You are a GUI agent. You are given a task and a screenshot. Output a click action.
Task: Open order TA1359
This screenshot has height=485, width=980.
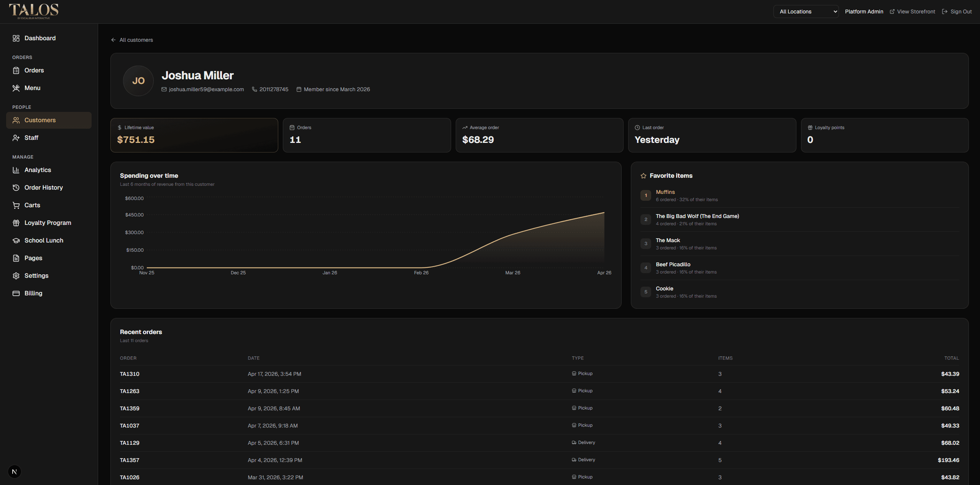(x=130, y=408)
